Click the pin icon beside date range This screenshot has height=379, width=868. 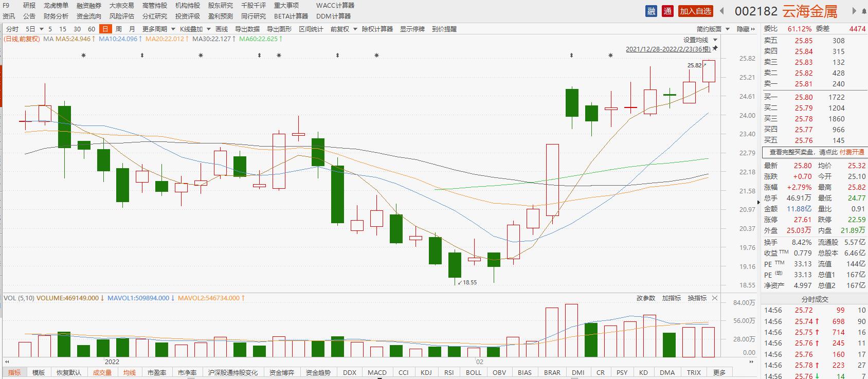(x=715, y=48)
